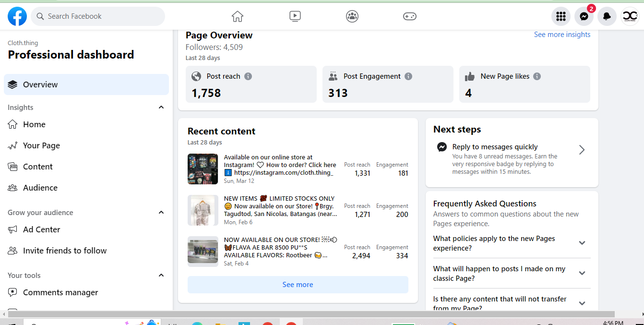Open Home under Insights
This screenshot has height=325, width=644.
pyautogui.click(x=86, y=124)
